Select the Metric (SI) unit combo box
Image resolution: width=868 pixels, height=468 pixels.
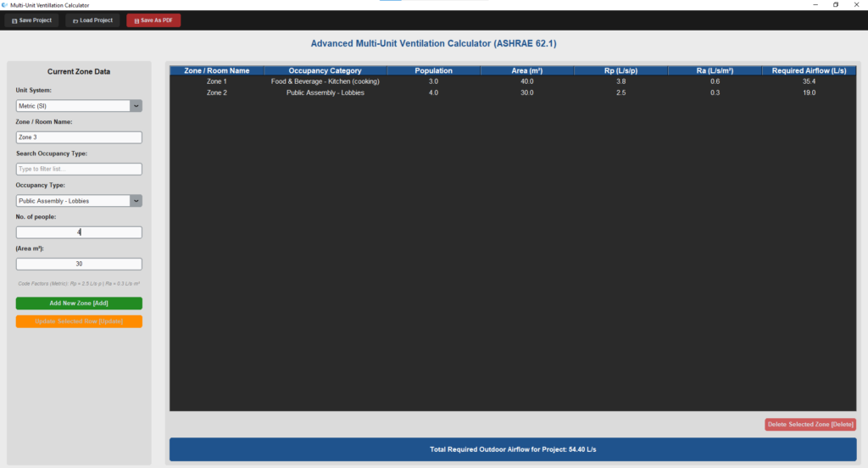point(79,106)
